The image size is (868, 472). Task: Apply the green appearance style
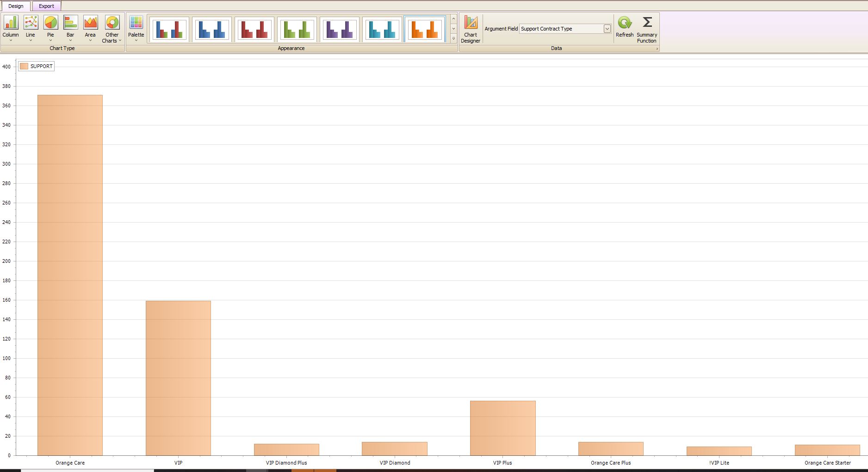[297, 30]
